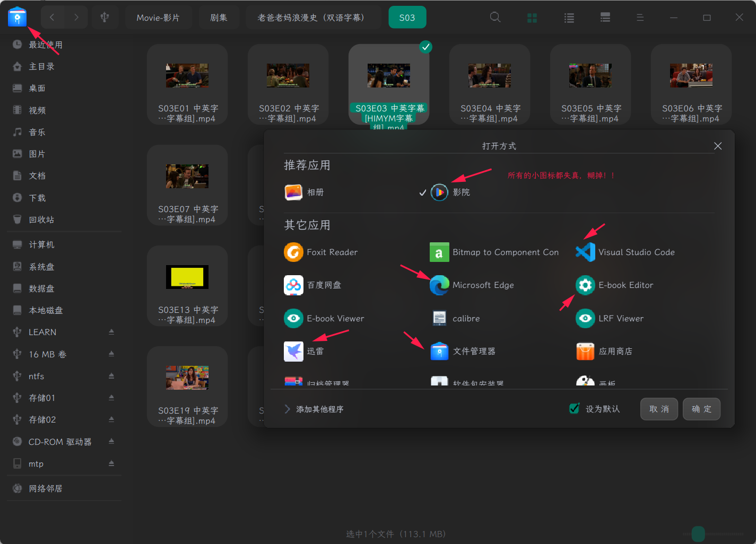
Task: Switch to grid view mode
Action: click(532, 17)
